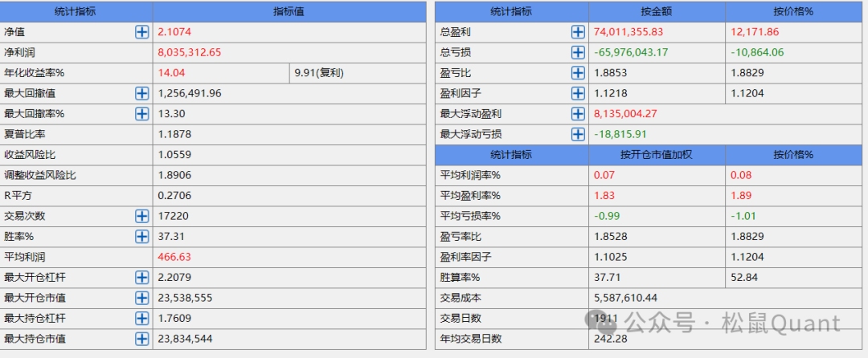868x358 pixels.
Task: Click plus icon beside 最大开仓市值
Action: click(141, 298)
